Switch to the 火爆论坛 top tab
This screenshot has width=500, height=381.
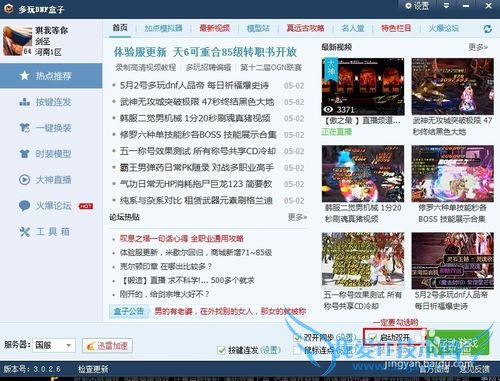pyautogui.click(x=444, y=28)
